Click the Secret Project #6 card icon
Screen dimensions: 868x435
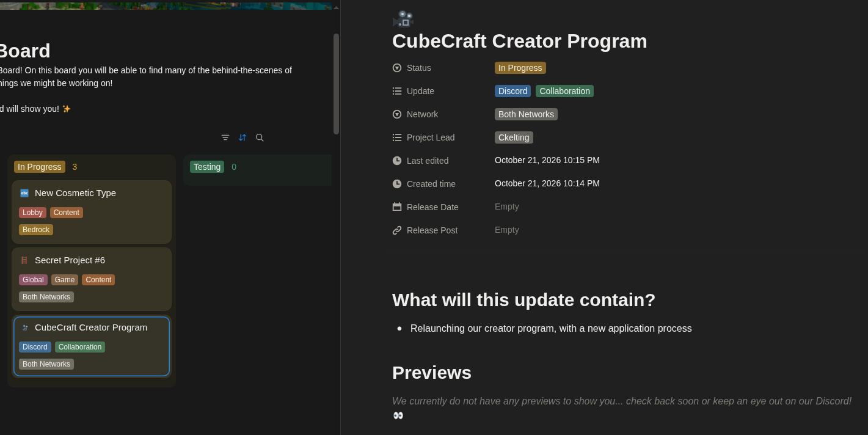24,260
